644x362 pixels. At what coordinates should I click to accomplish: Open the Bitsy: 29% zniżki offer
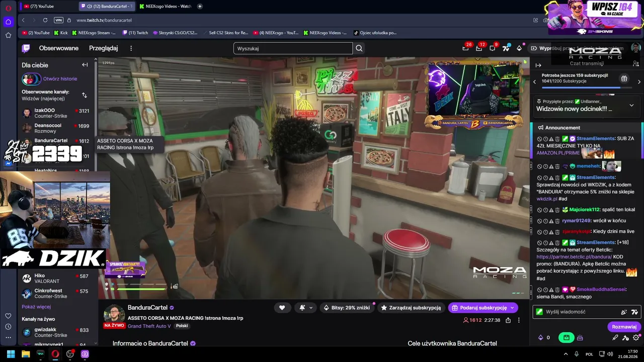click(347, 308)
